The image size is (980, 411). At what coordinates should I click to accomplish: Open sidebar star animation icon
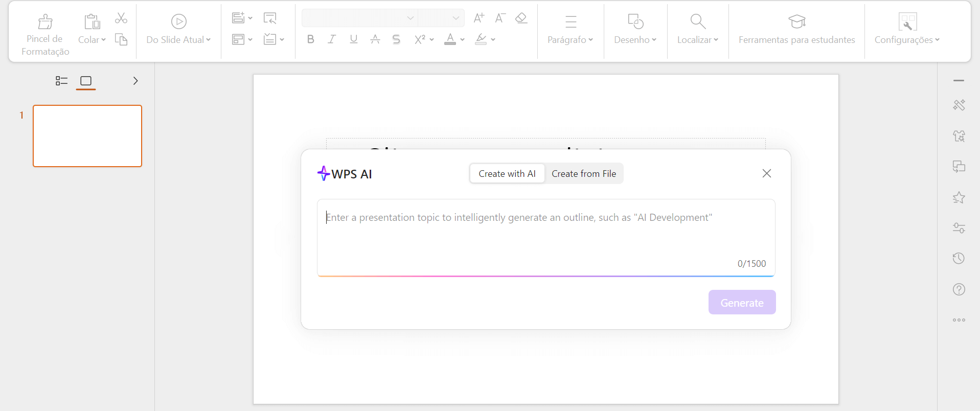coord(959,197)
